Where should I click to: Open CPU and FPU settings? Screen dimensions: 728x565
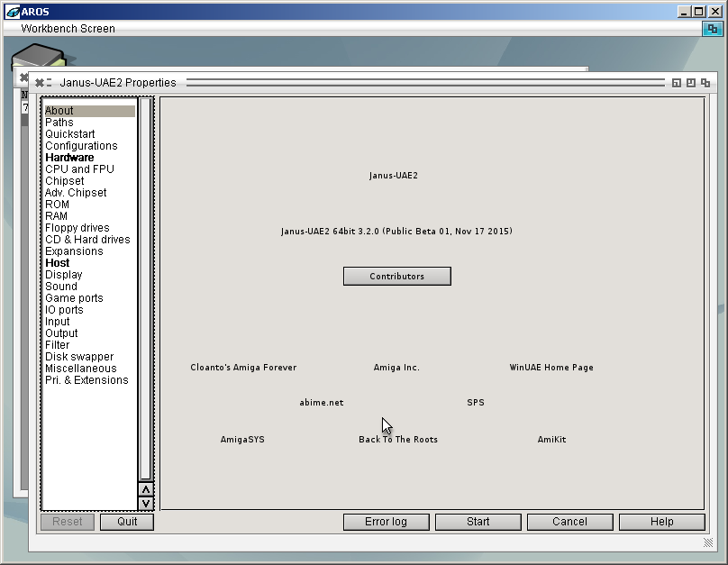89,169
